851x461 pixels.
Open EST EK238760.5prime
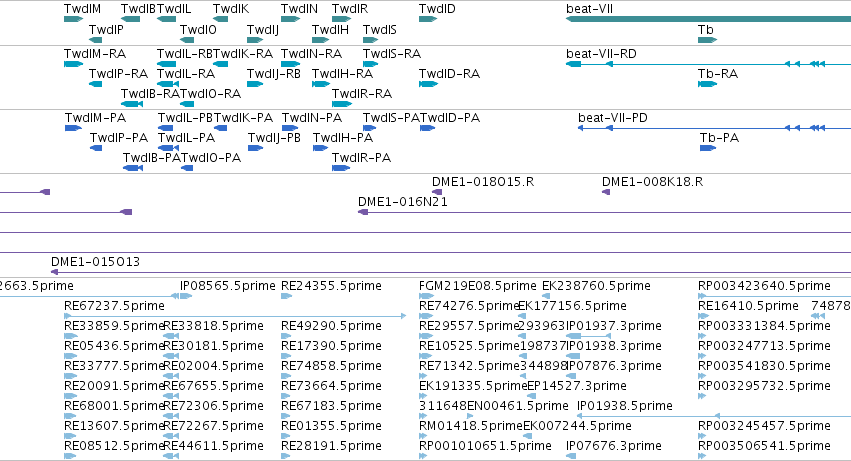596,286
